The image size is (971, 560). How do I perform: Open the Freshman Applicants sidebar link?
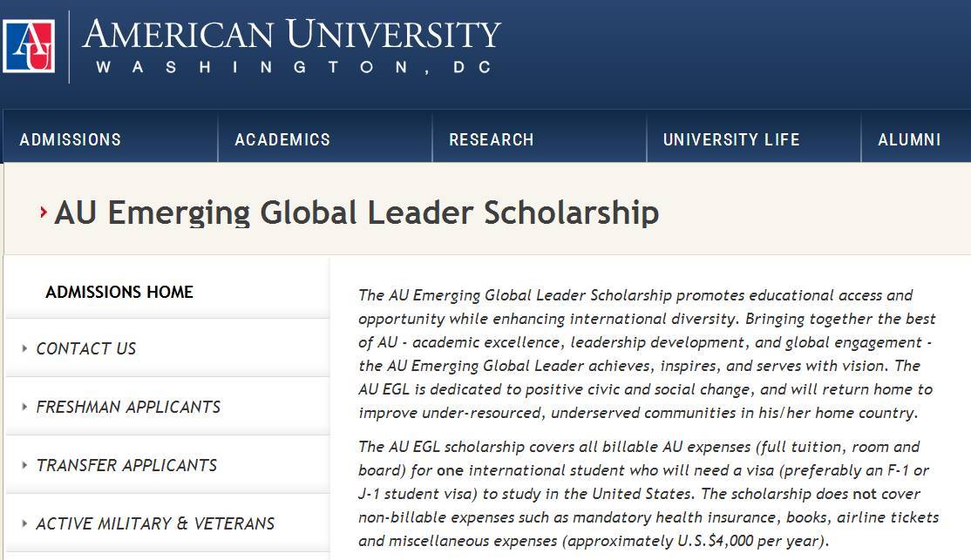pos(128,408)
